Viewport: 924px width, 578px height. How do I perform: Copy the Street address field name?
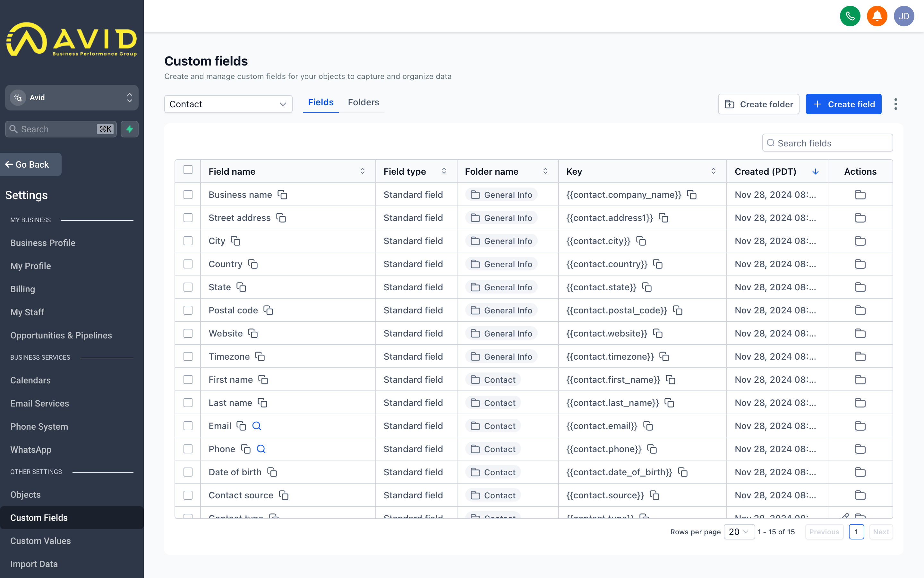281,218
